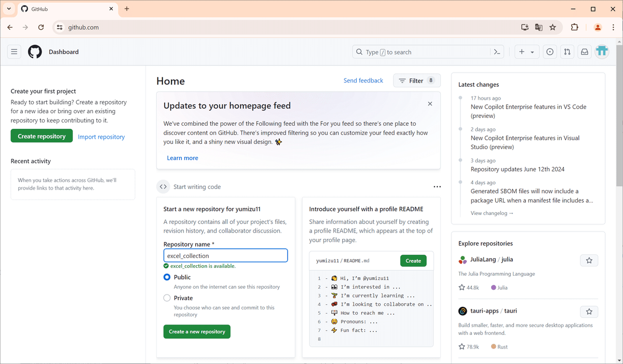The width and height of the screenshot is (623, 364).
Task: Open Chrome three-dot menu
Action: (x=613, y=27)
